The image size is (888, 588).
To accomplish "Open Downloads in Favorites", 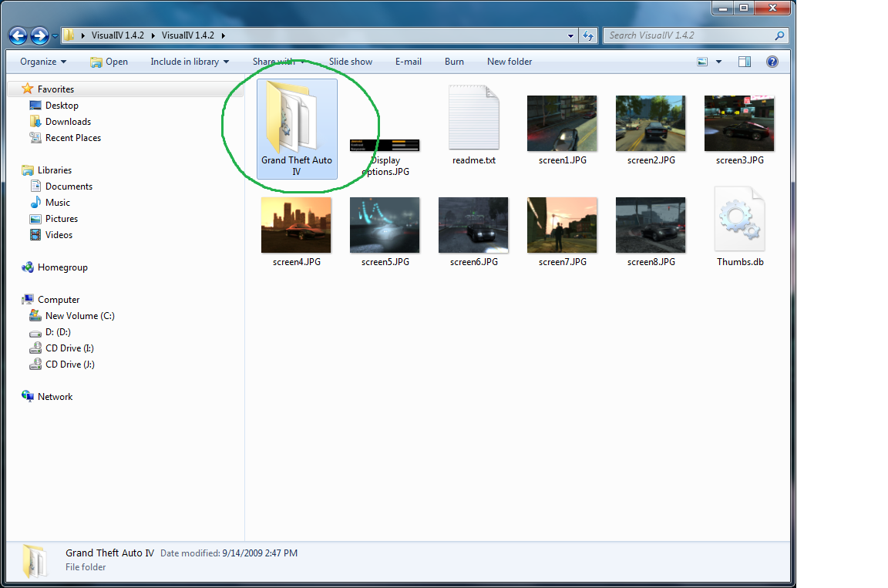I will coord(68,122).
